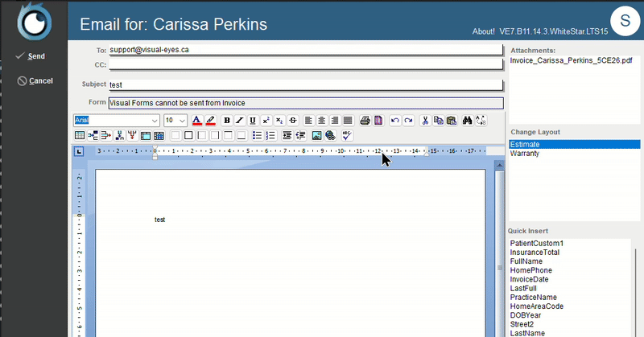The width and height of the screenshot is (644, 337).
Task: Choose FullName from Quick Insert list
Action: click(x=526, y=261)
